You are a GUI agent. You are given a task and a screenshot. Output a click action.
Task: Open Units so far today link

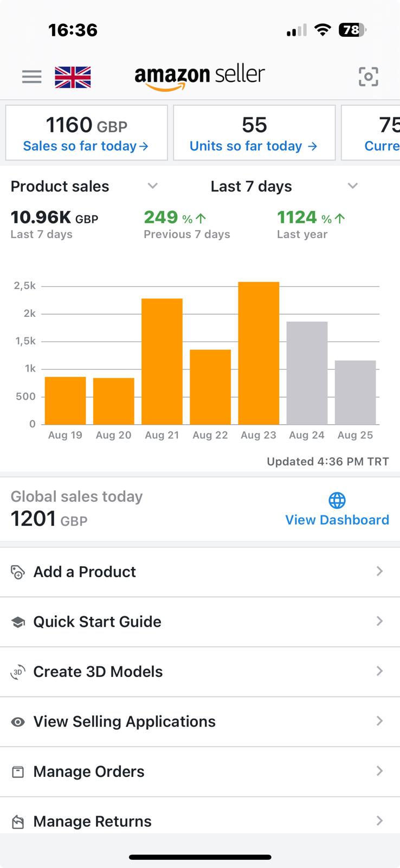254,146
